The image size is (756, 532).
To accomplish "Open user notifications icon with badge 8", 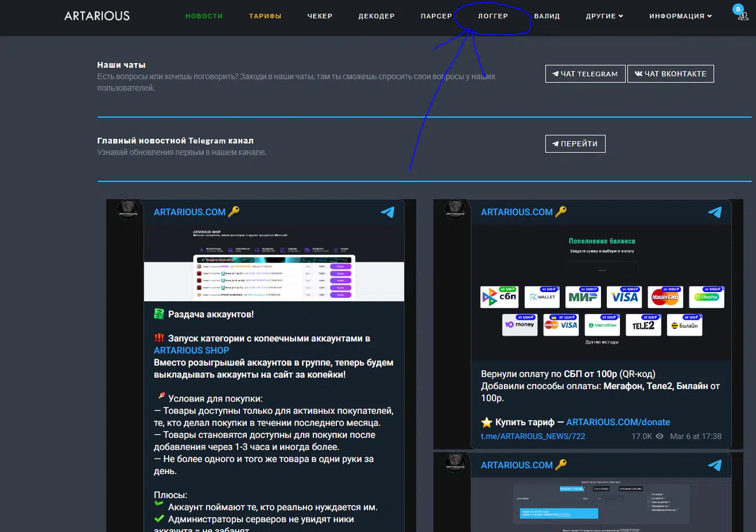I will click(742, 14).
